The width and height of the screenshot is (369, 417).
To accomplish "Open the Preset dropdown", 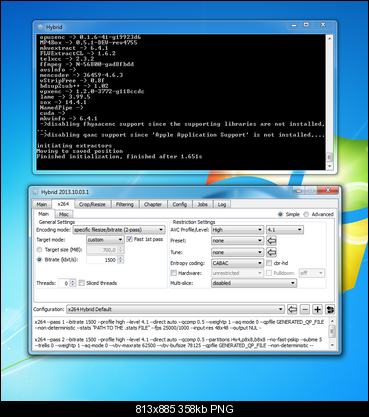I will (237, 240).
